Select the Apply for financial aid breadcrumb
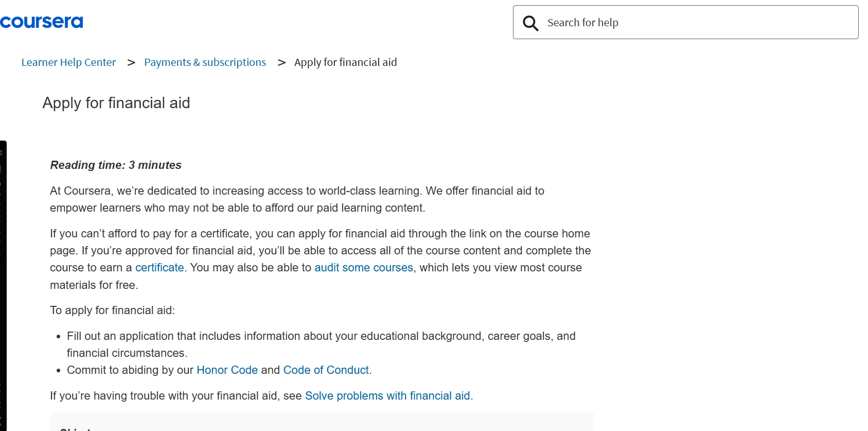 click(x=345, y=62)
